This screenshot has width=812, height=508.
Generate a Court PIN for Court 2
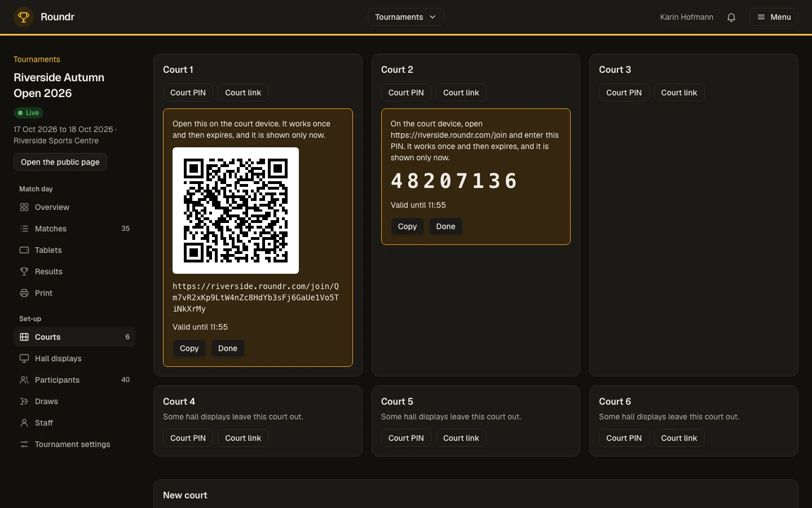[406, 93]
